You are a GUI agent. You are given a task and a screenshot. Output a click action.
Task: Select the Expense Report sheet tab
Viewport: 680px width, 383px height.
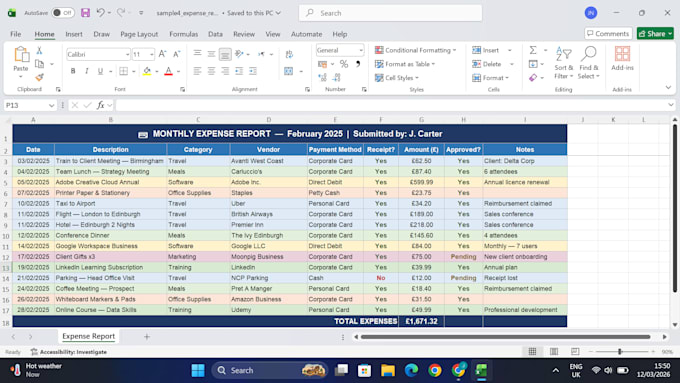click(x=88, y=336)
